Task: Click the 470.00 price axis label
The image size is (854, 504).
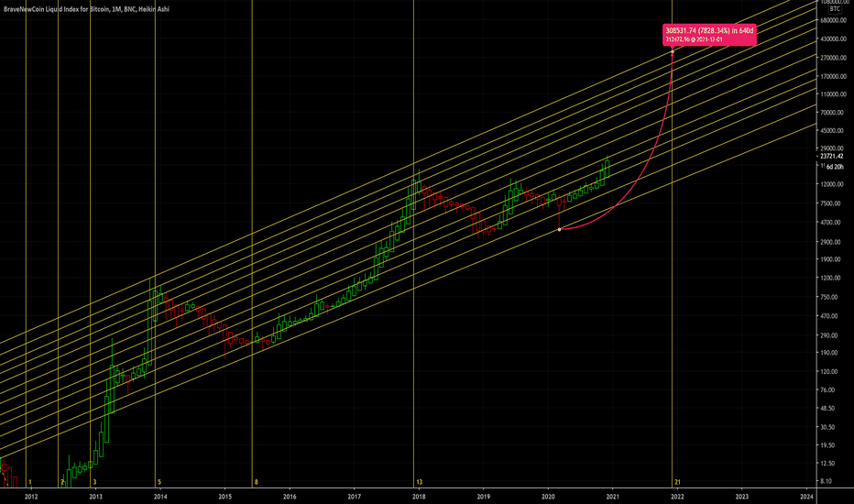Action: pos(830,316)
